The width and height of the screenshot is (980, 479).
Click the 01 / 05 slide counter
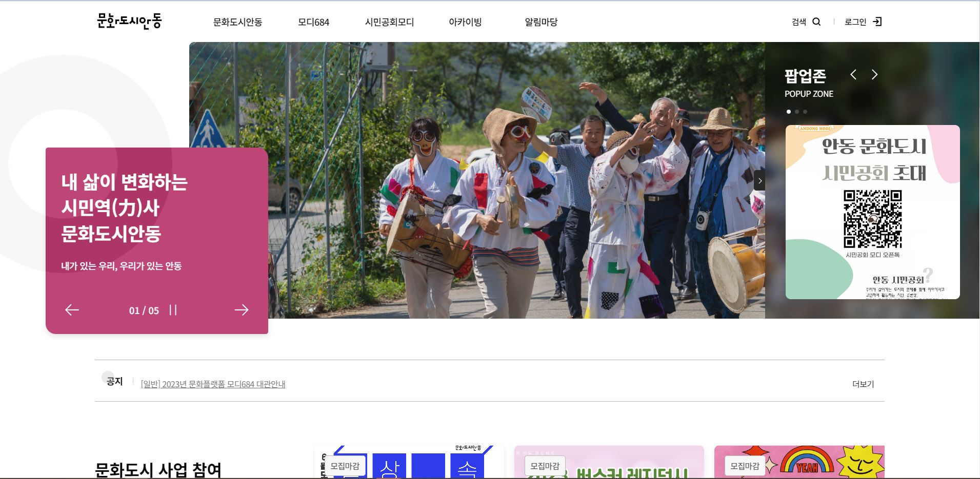pyautogui.click(x=144, y=310)
